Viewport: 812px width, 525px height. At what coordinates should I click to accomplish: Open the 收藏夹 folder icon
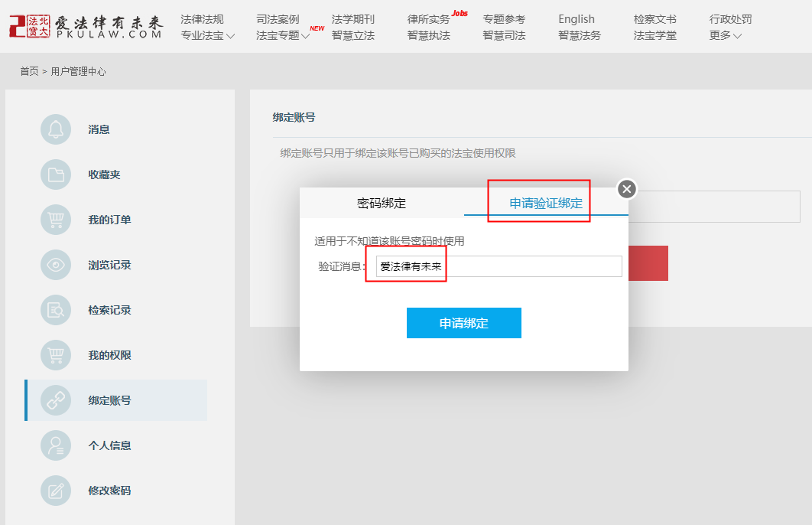[55, 174]
